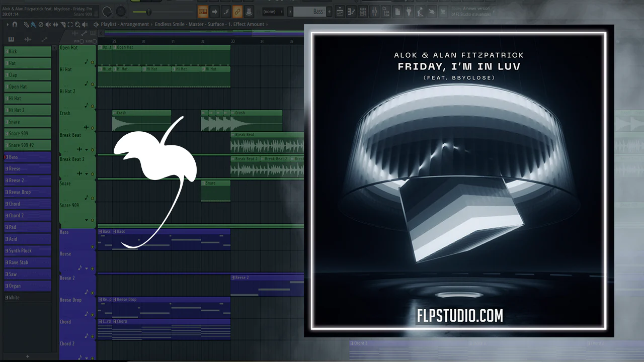This screenshot has width=644, height=362.
Task: Select the Rave Stab pattern in picker
Action: [28, 262]
